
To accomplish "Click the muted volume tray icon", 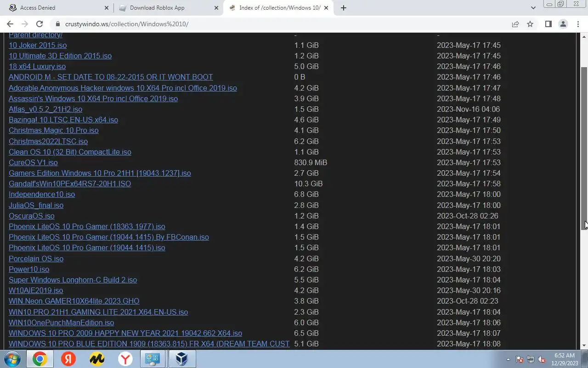I will pos(542,359).
